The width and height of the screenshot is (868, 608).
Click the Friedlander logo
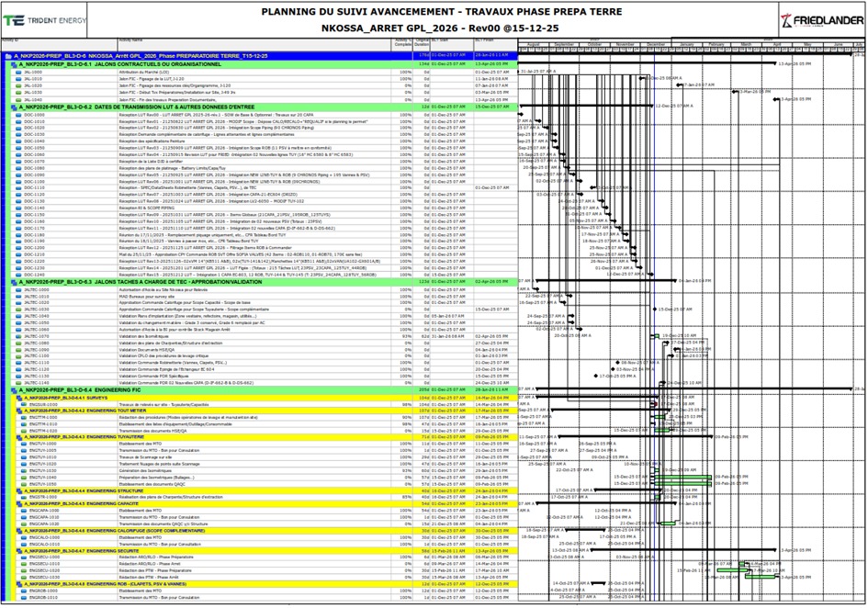[822, 21]
